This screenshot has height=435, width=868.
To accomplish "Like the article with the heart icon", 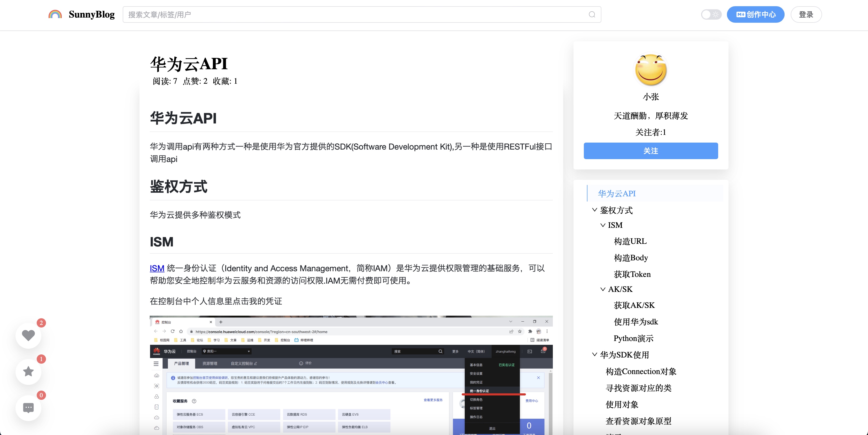I will 28,335.
